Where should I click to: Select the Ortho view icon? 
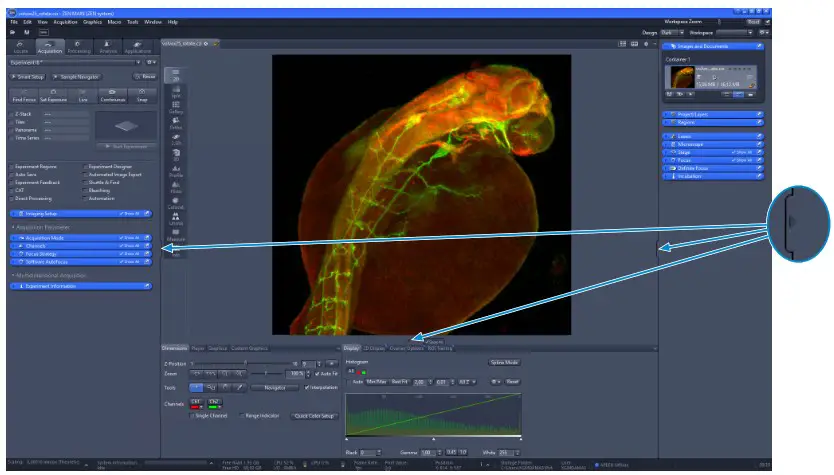(176, 123)
